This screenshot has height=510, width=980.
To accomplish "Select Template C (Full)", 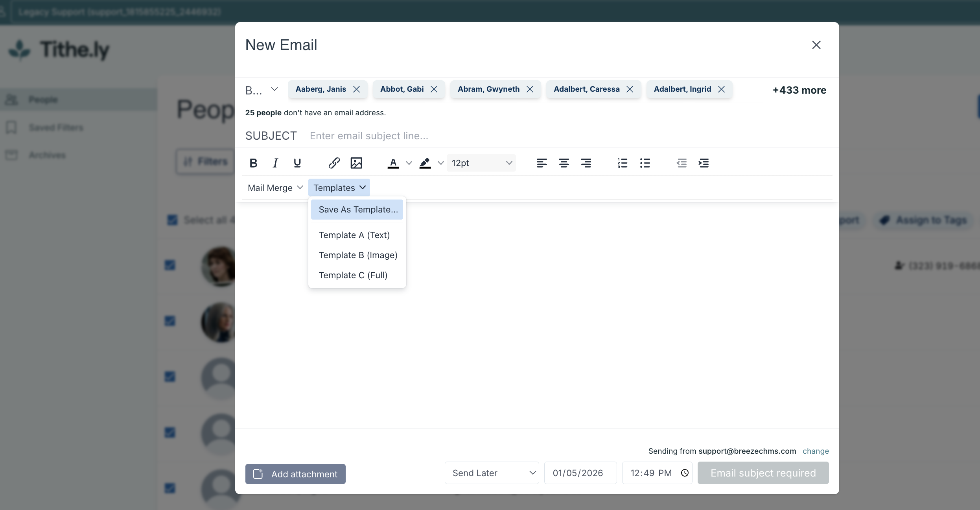I will [x=357, y=275].
